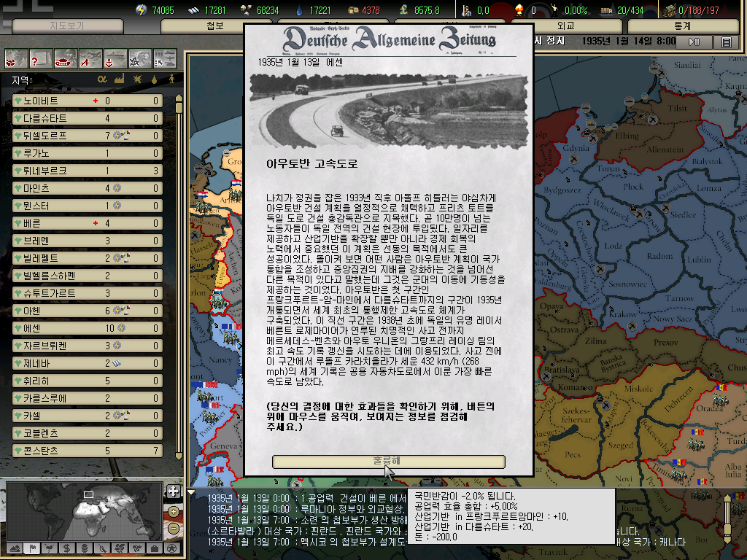
Task: Accept the event with 훌륭해 button
Action: (x=388, y=462)
